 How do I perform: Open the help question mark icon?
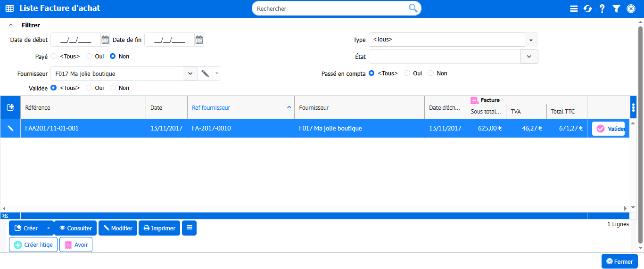click(602, 8)
